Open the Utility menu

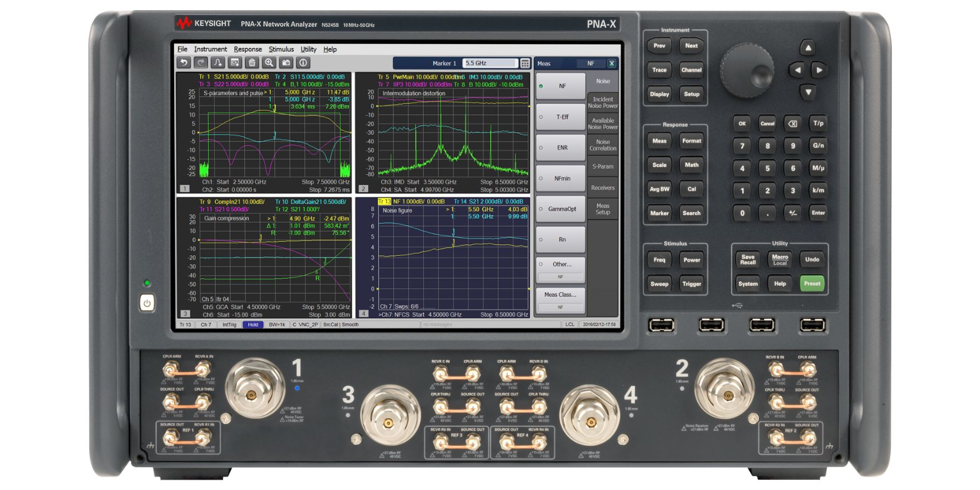pyautogui.click(x=308, y=49)
